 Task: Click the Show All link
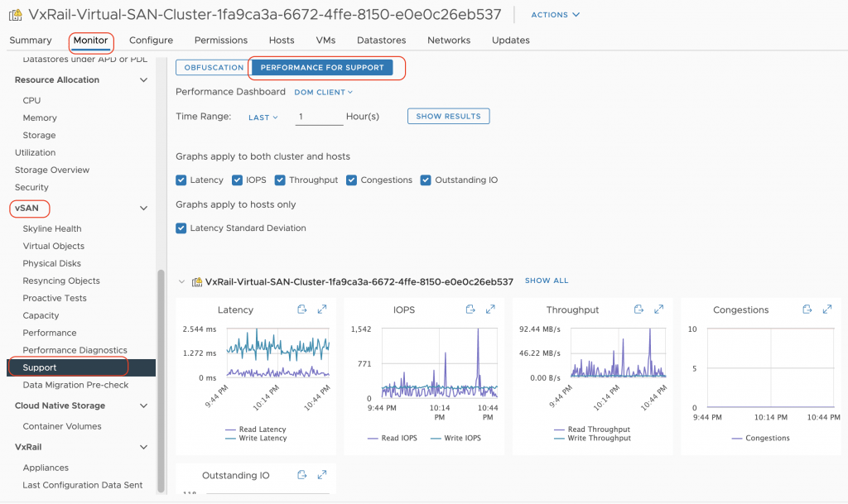pos(547,281)
